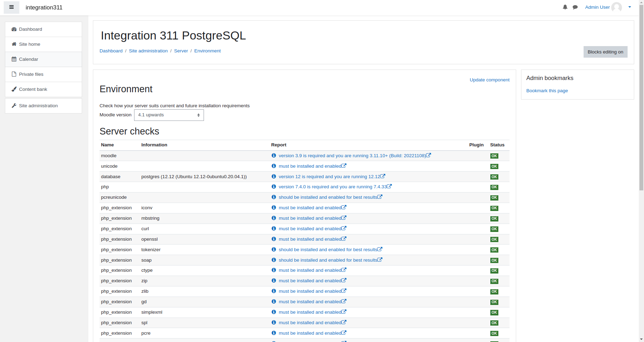Click info icon in openssl row
The width and height of the screenshot is (644, 342).
tap(274, 239)
